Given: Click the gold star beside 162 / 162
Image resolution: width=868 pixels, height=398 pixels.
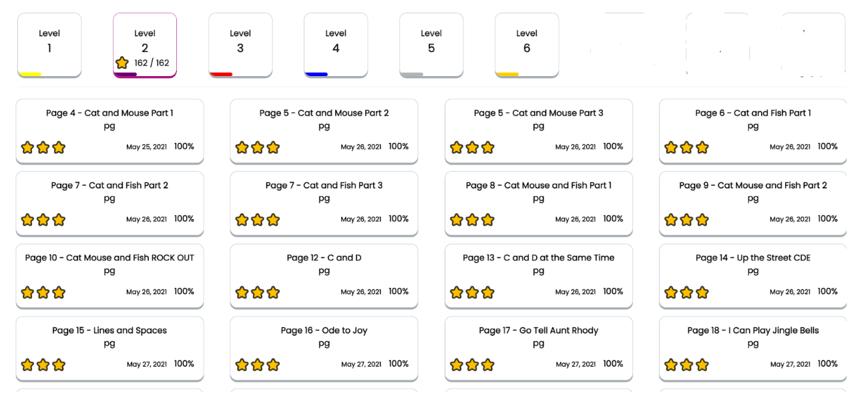Looking at the screenshot, I should pyautogui.click(x=122, y=63).
